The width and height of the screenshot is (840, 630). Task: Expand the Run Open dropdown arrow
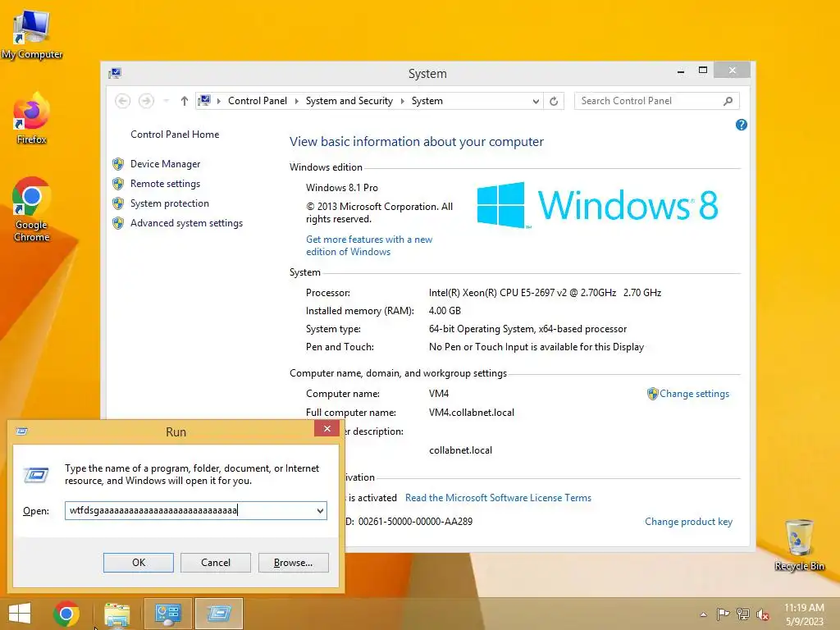click(321, 510)
